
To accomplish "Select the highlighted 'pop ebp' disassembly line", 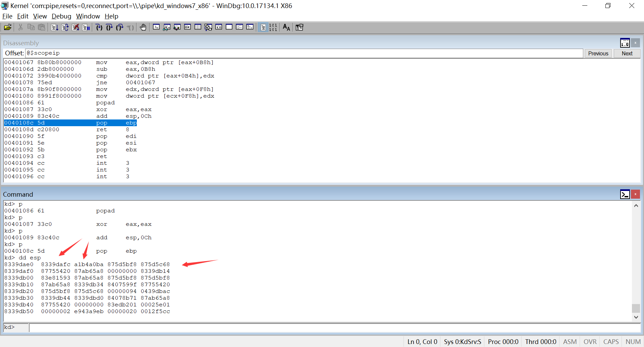I will [x=70, y=123].
